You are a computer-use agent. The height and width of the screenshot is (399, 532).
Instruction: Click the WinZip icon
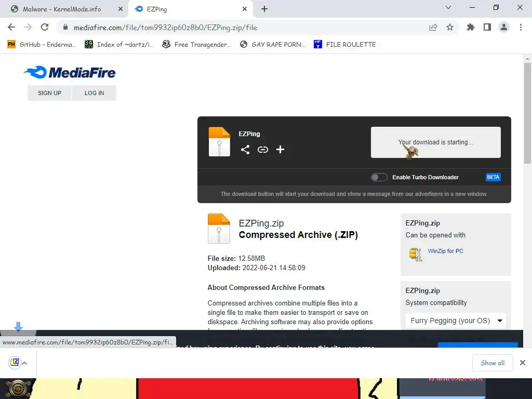click(415, 254)
